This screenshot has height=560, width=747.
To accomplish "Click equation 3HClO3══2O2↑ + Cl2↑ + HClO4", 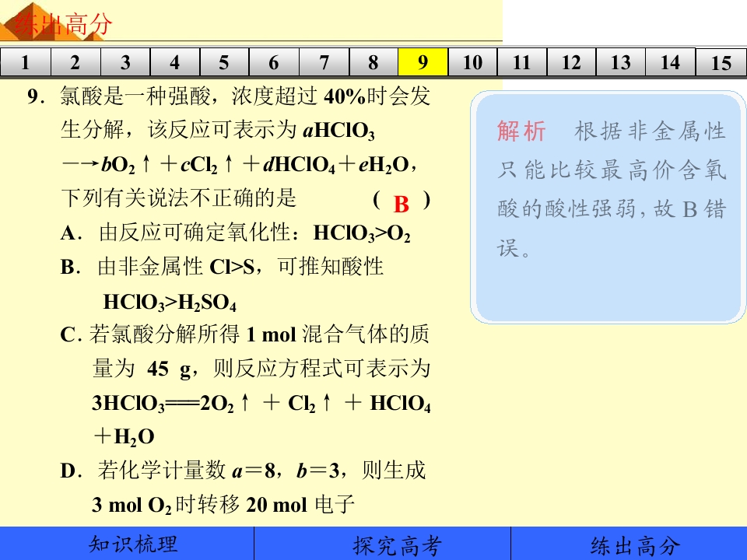I will (261, 403).
